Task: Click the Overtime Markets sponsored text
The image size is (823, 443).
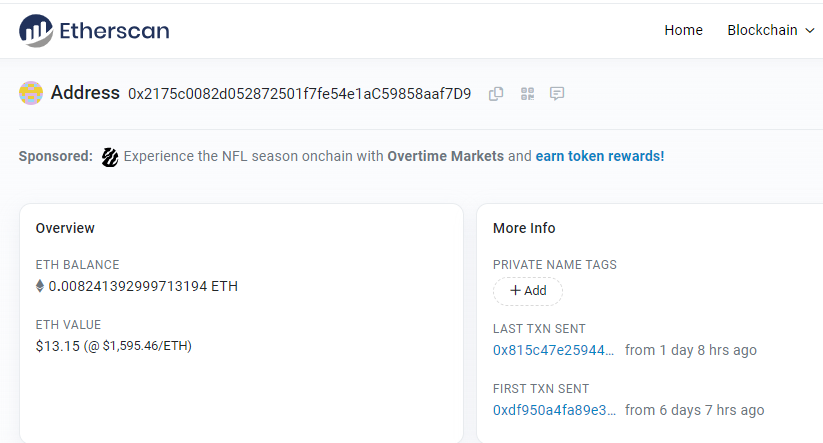Action: (445, 157)
